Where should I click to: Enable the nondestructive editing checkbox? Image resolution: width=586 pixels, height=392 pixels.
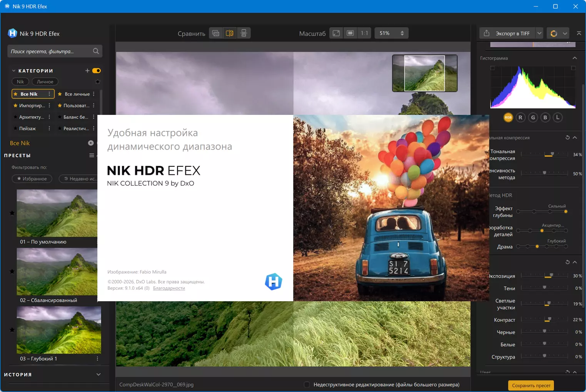(307, 384)
